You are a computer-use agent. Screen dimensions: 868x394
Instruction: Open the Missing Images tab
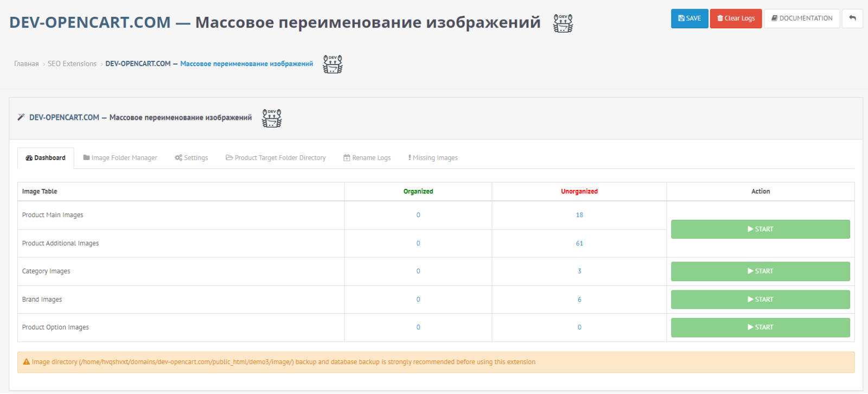click(433, 158)
